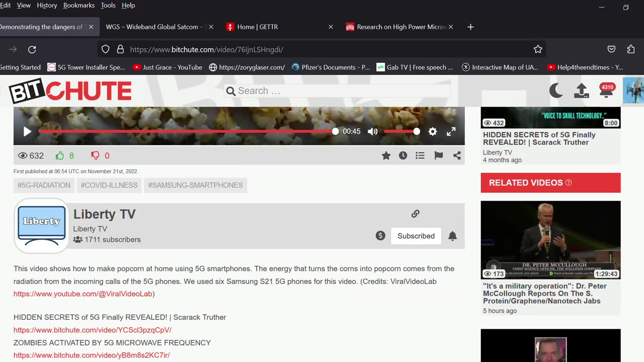Viewport: 644px width, 362px height.
Task: Switch to WGS Wideband Global Satcom tab
Action: pos(159,27)
